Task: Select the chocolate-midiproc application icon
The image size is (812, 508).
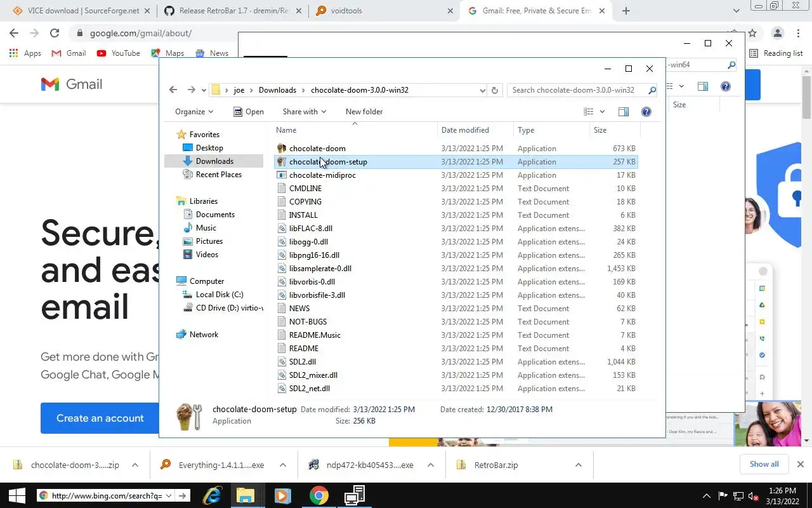Action: click(x=282, y=175)
